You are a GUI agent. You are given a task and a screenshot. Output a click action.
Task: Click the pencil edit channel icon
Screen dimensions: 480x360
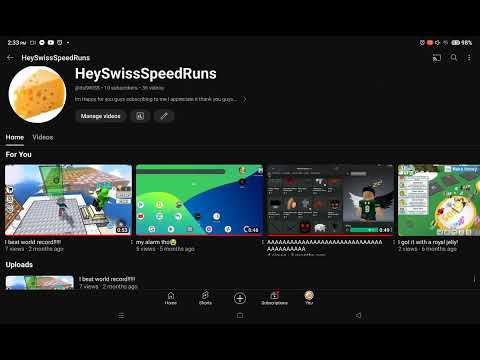click(x=164, y=116)
